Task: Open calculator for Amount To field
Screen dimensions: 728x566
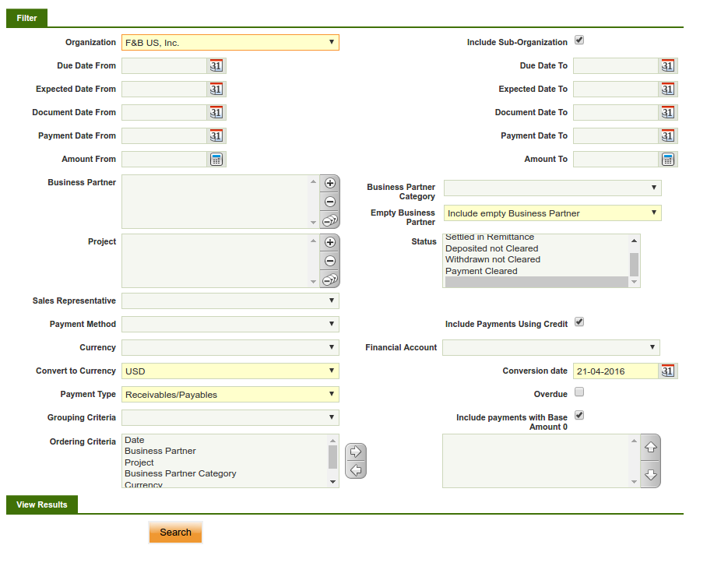Action: click(x=667, y=160)
